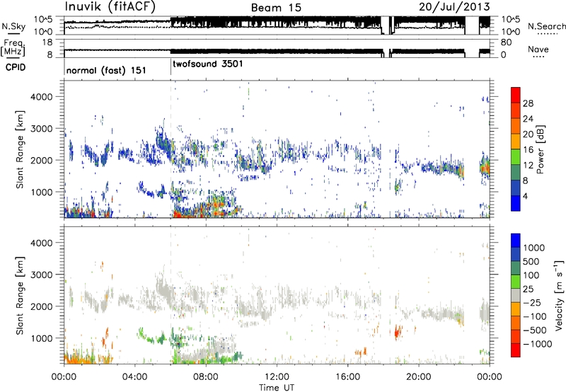Click the '4000' tick on power panel

pyautogui.click(x=41, y=97)
